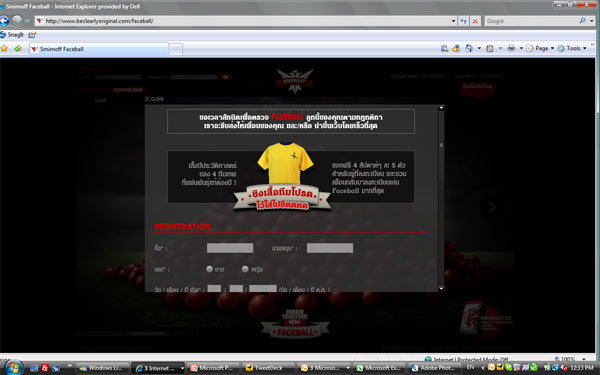Open the Feeds dropdown arrow
The image size is (600, 375).
500,48
